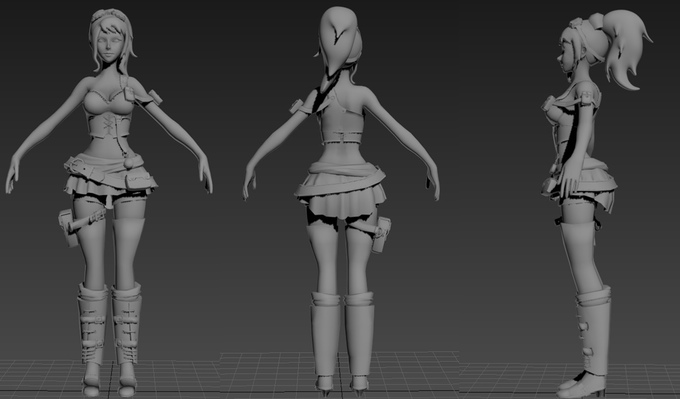This screenshot has width=680, height=399.
Task: Click the round charm hanging at front-view waist
Action: [x=129, y=164]
